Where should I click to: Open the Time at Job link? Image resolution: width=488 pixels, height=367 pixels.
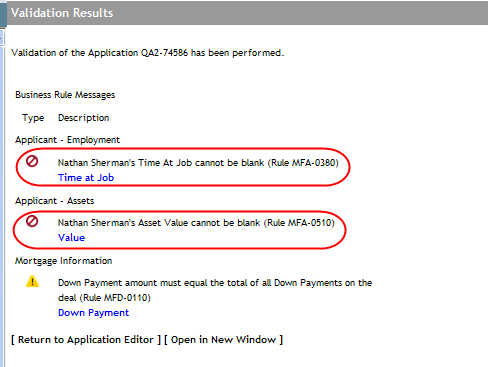(x=86, y=178)
